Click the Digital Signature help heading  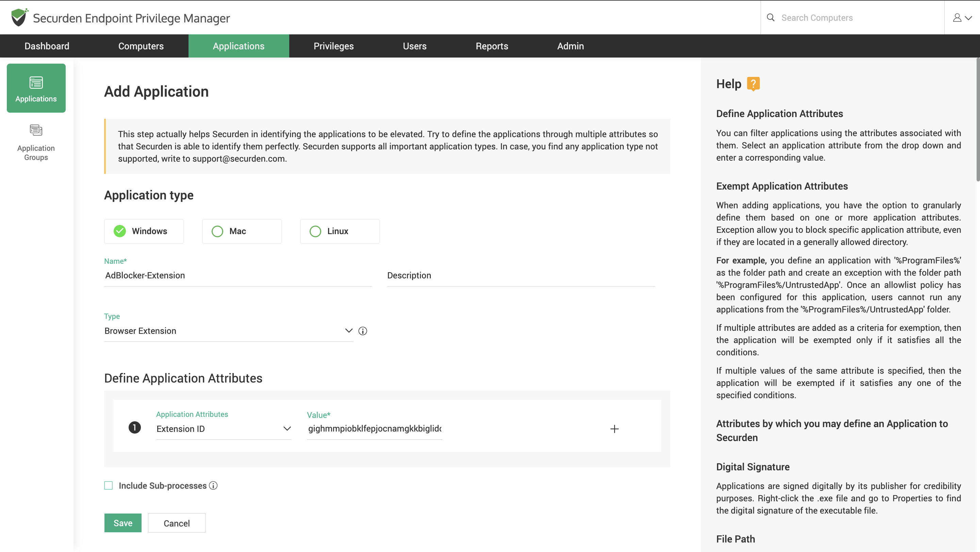coord(753,467)
